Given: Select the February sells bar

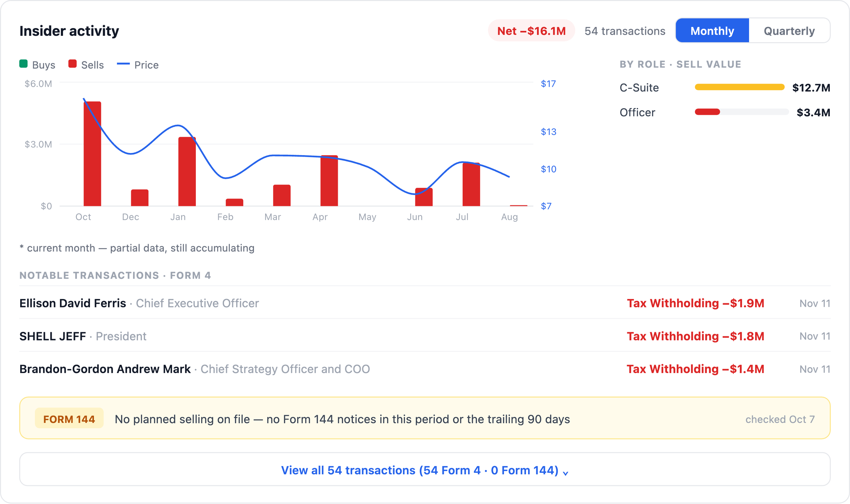Looking at the screenshot, I should pos(234,202).
